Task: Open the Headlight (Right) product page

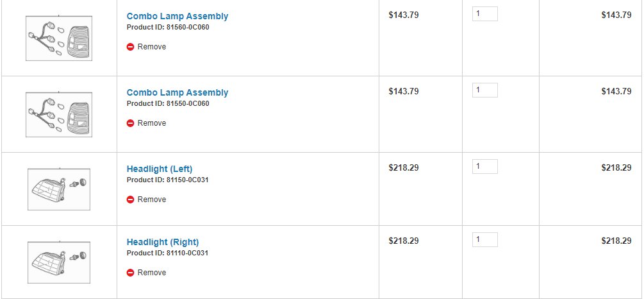Action: (x=163, y=242)
